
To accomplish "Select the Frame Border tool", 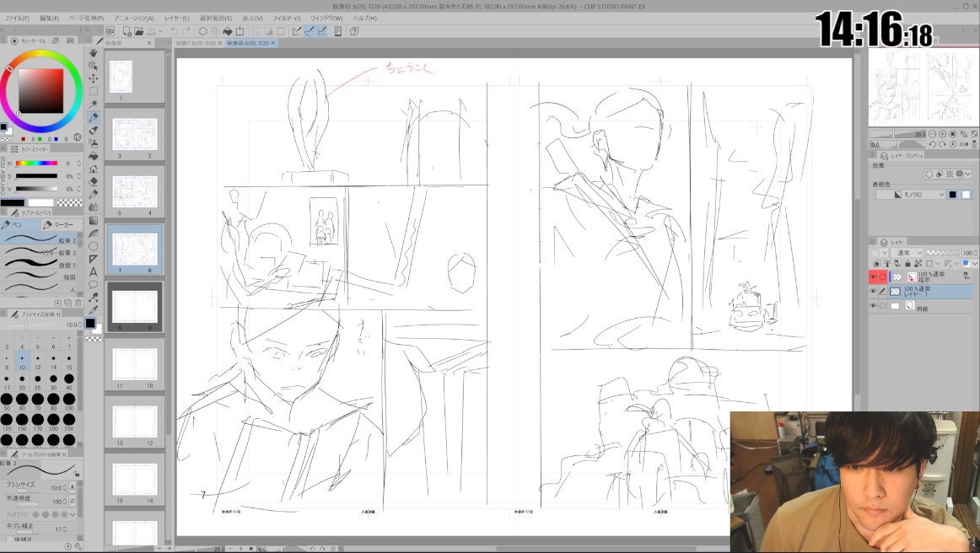I will point(93,259).
